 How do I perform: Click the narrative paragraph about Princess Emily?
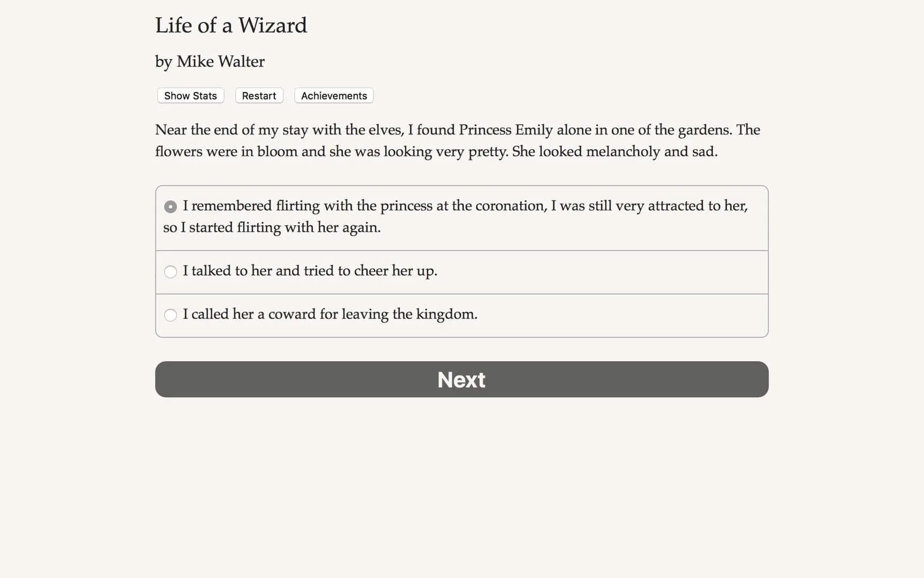pos(457,140)
